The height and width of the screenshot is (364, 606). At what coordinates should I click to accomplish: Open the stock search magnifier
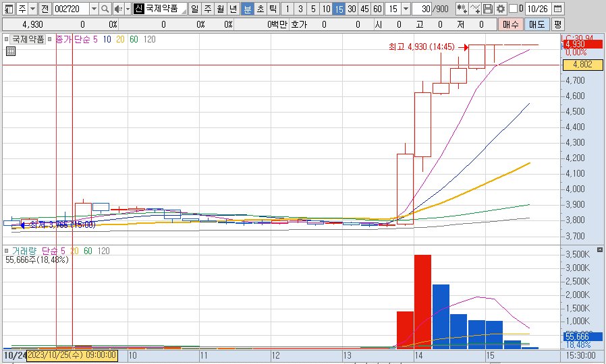point(105,9)
